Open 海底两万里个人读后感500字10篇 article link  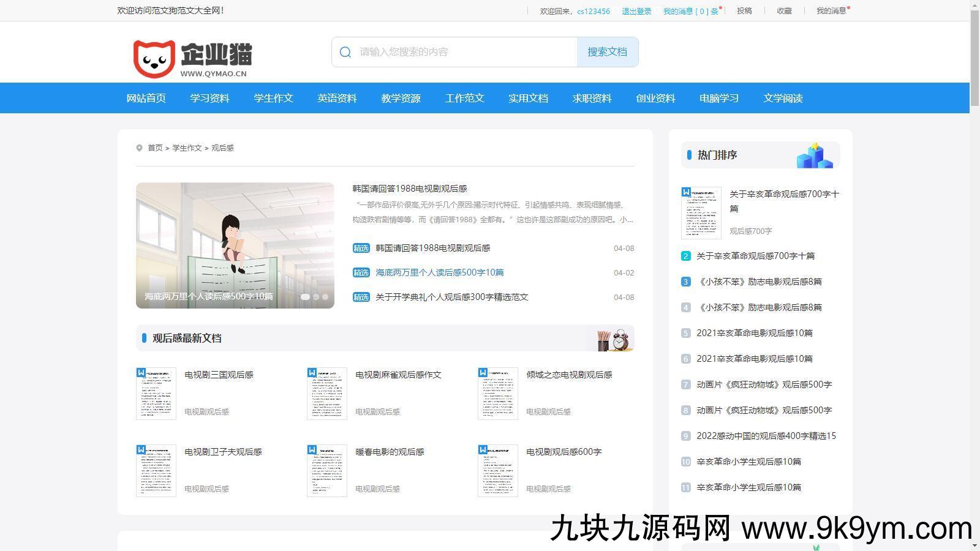[x=439, y=272]
